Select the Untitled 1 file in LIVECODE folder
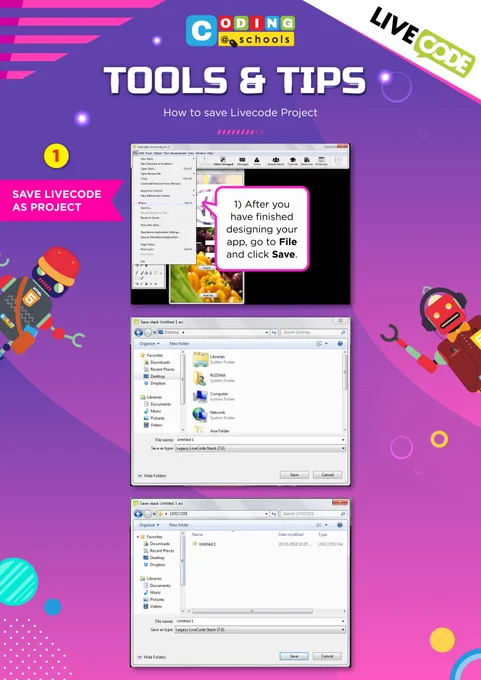The width and height of the screenshot is (481, 680). coord(204,544)
